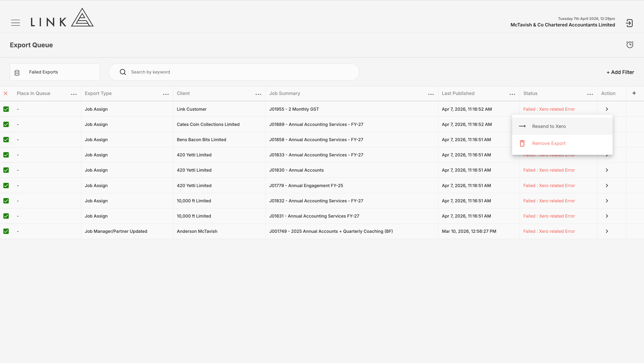644x363 pixels.
Task: Click the Place In Queue header
Action: pyautogui.click(x=33, y=93)
